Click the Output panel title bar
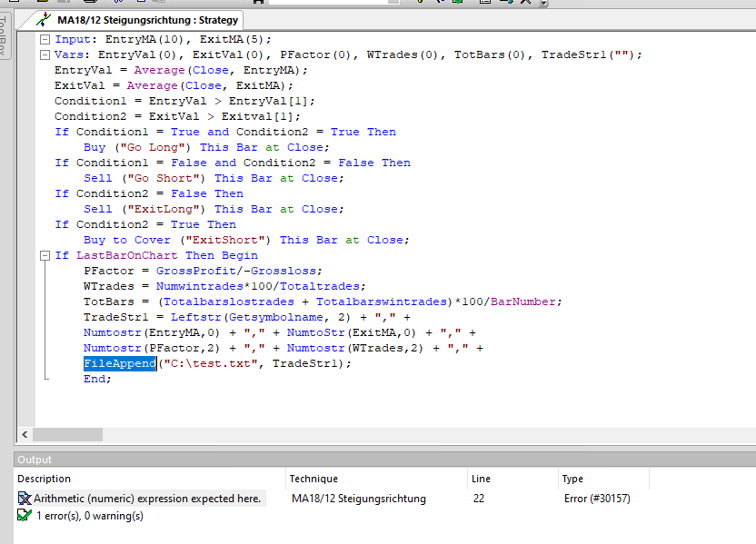 [384, 460]
